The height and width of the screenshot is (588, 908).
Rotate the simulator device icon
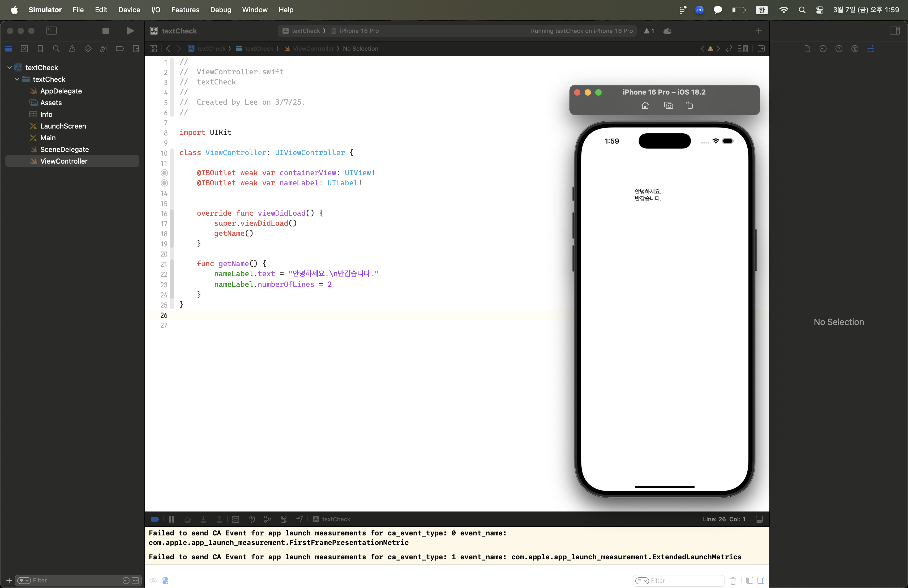pyautogui.click(x=689, y=106)
